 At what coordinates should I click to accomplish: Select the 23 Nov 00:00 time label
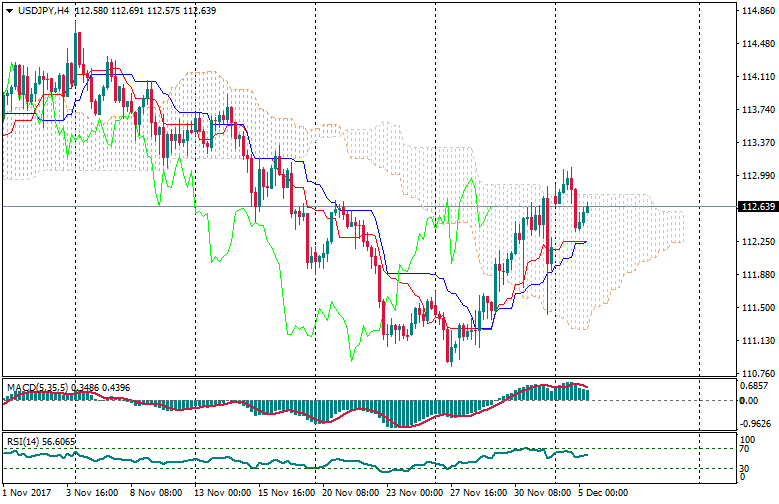pyautogui.click(x=417, y=493)
